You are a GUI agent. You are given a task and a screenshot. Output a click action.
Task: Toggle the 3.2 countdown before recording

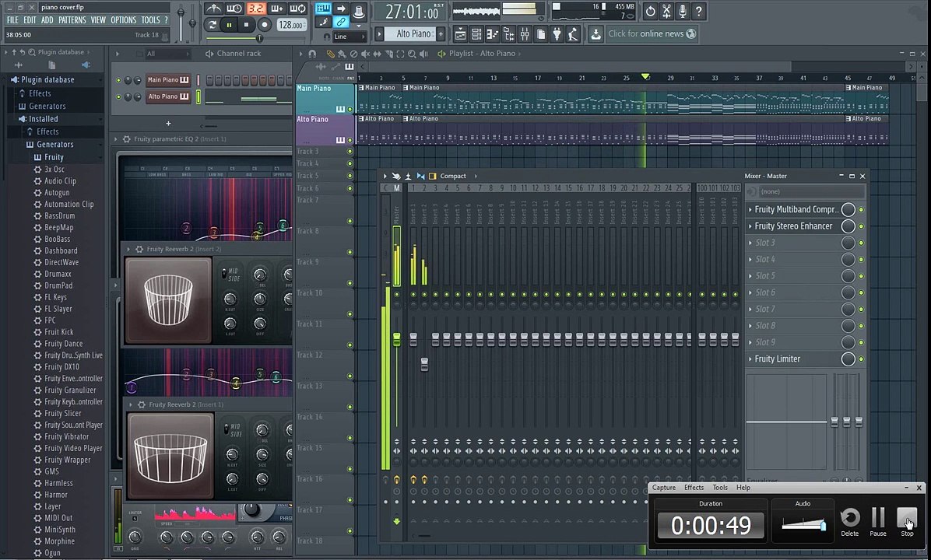[x=256, y=9]
